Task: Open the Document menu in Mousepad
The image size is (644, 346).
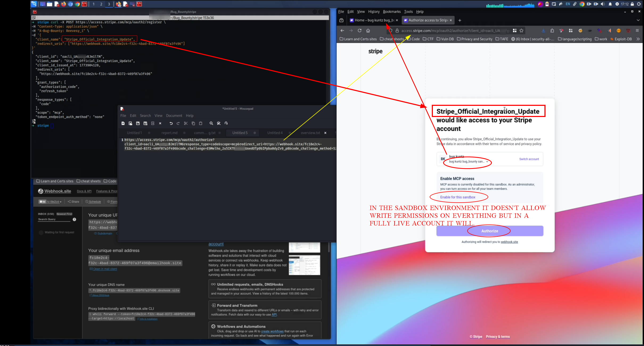Action: 174,116
